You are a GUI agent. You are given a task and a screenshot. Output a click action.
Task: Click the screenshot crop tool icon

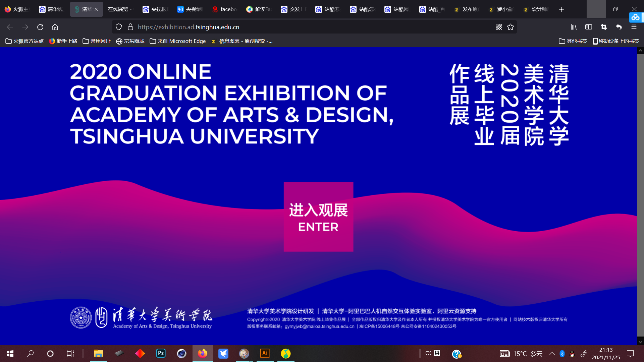[604, 27]
